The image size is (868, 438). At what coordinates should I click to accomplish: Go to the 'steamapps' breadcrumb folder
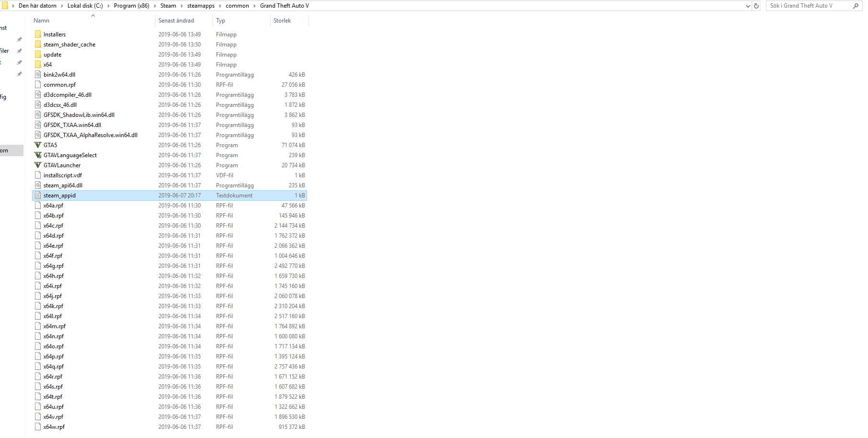[201, 6]
